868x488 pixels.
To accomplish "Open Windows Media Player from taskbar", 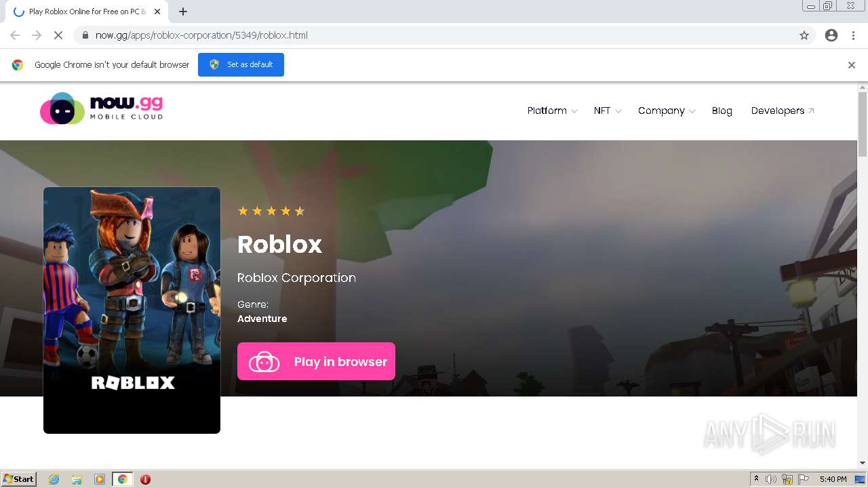I will [100, 479].
